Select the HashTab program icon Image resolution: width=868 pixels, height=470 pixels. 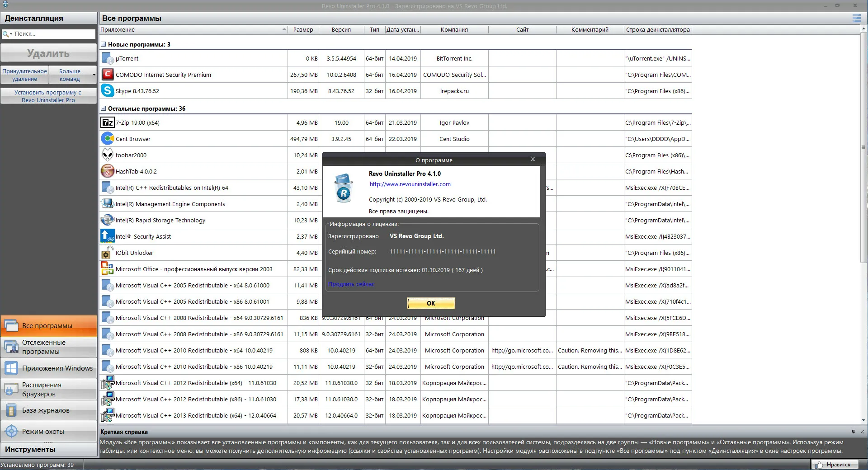click(x=107, y=171)
